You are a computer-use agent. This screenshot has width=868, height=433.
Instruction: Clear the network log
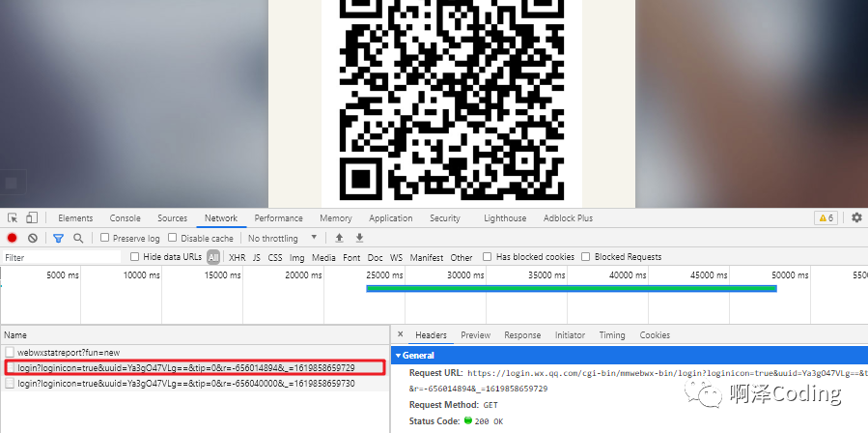tap(33, 238)
